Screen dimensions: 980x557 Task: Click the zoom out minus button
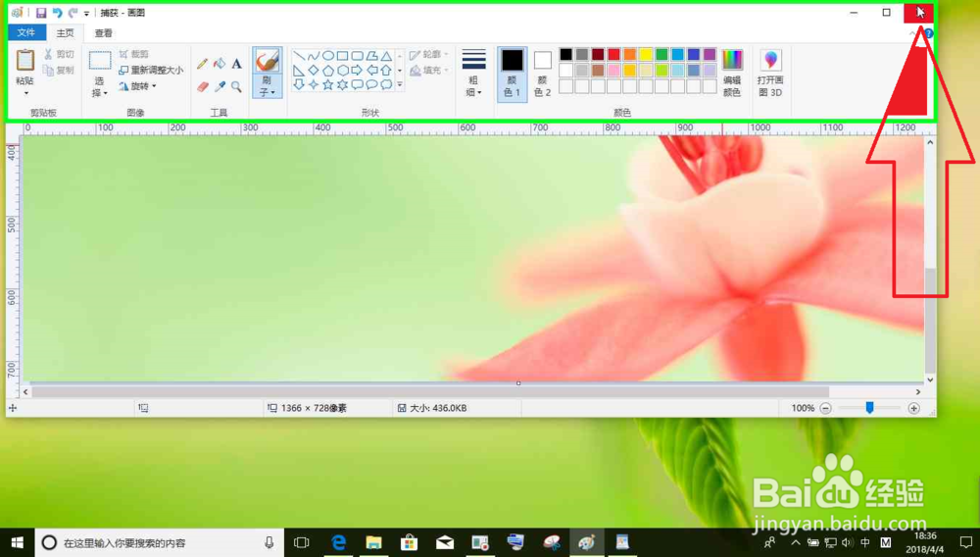(825, 408)
